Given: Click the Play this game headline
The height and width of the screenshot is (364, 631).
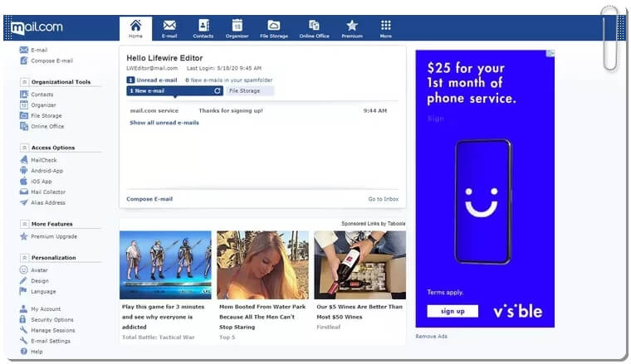Looking at the screenshot, I should pyautogui.click(x=163, y=317).
